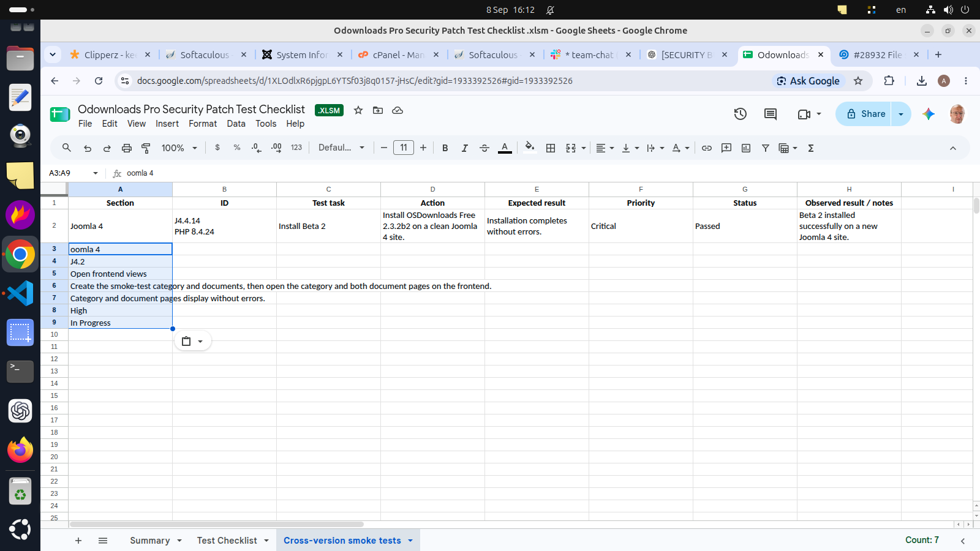Screen dimensions: 980x551
Task: Click the functions sigma icon
Action: (811, 148)
